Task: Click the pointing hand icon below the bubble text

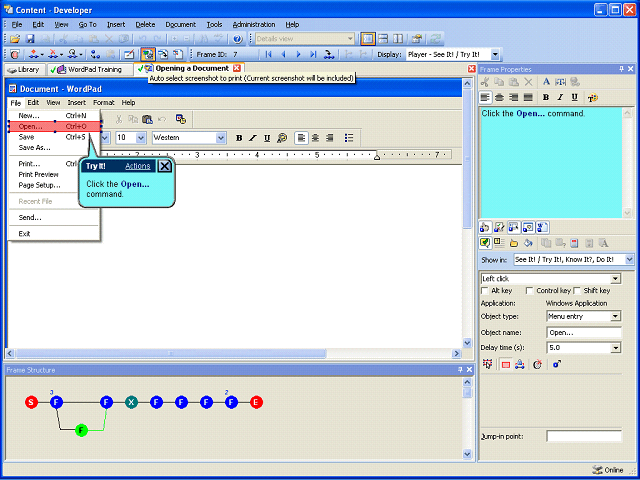Action: pos(484,227)
